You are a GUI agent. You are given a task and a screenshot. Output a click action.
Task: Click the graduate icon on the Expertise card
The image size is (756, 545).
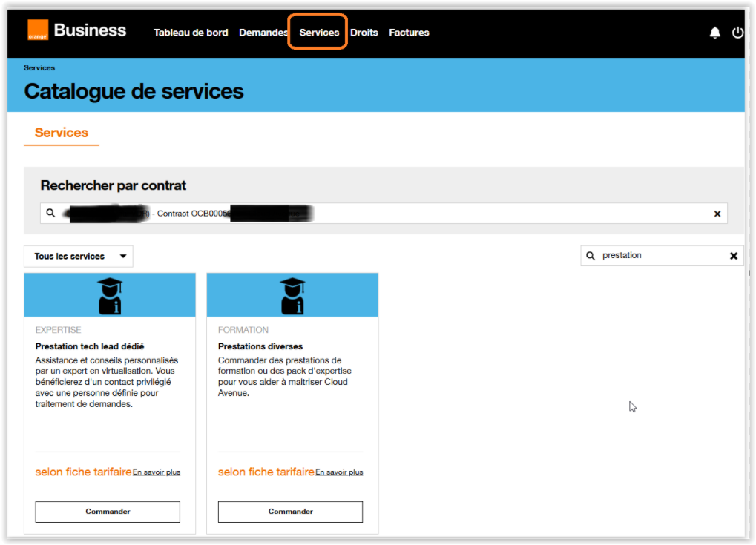(110, 295)
